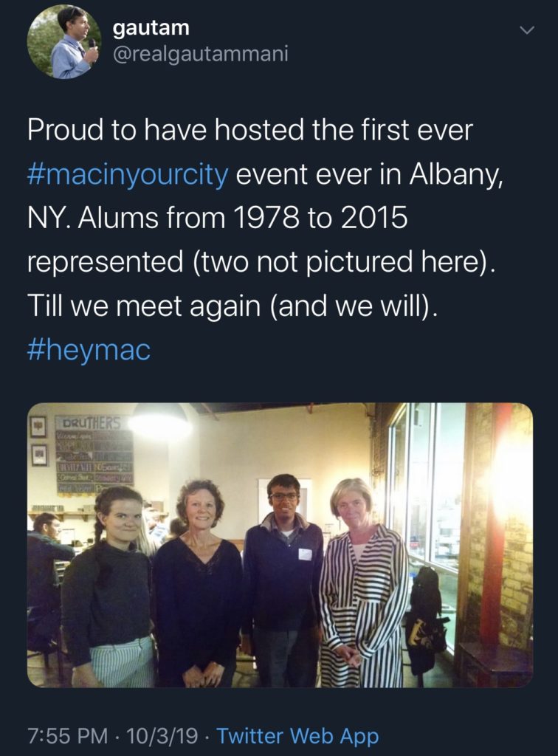Open gautam's profile avatar picture
558x756 pixels.
click(64, 41)
